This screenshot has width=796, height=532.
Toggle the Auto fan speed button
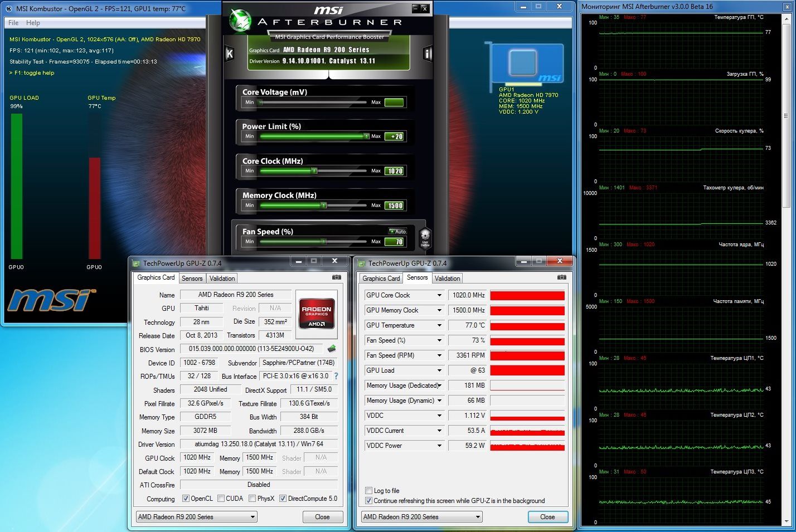(398, 231)
